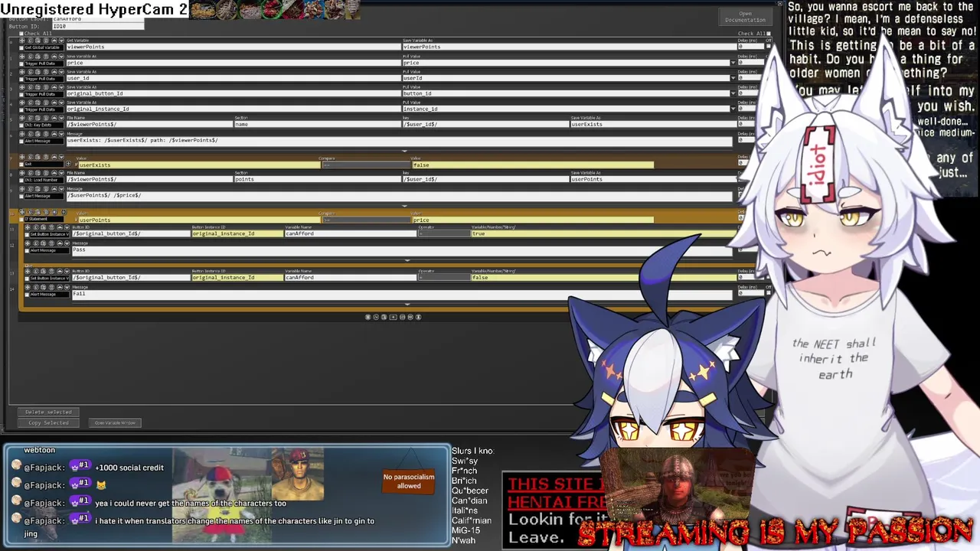Click move-up arrow on INI: Key Exists row

pos(54,118)
